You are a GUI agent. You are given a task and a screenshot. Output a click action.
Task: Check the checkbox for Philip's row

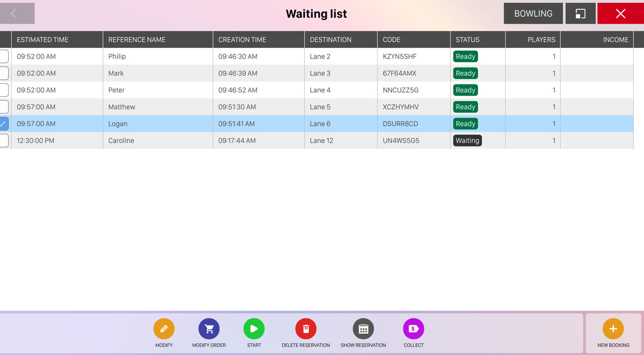4,56
